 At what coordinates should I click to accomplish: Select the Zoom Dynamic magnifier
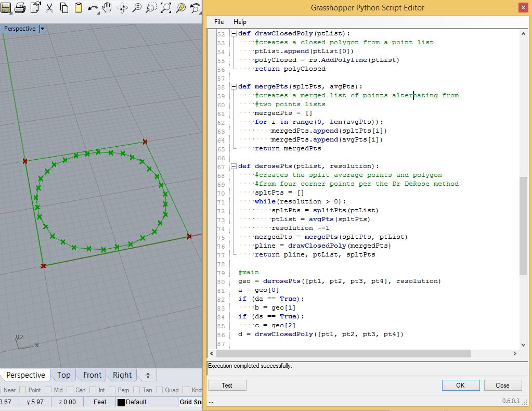(137, 8)
